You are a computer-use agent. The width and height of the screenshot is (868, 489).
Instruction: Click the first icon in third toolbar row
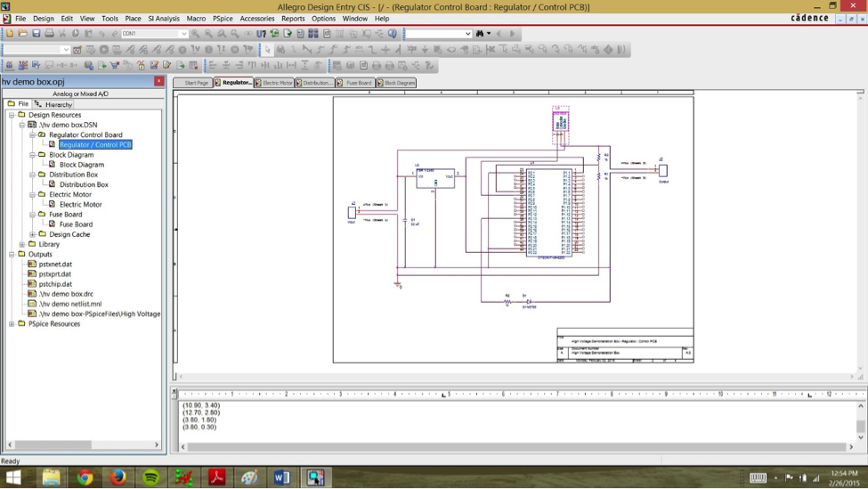point(10,65)
